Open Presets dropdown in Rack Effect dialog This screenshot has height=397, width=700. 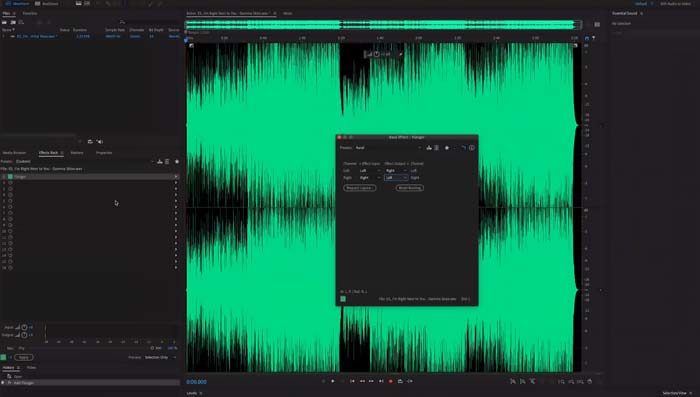click(388, 148)
